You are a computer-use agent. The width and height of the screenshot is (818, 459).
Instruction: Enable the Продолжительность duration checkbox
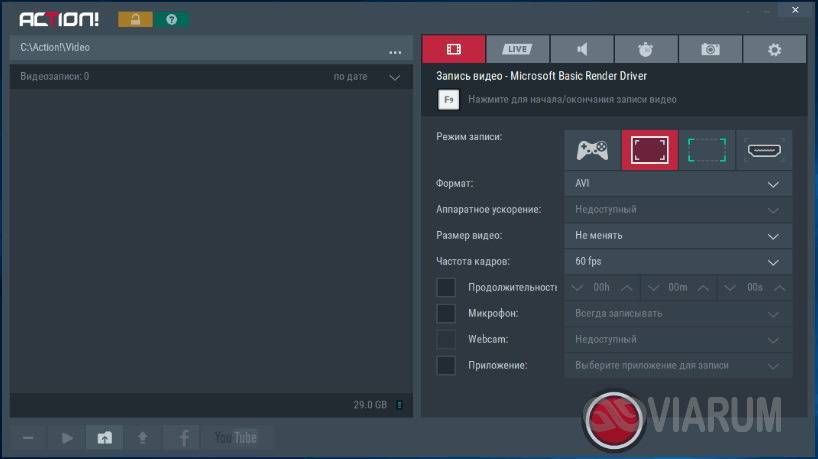point(446,287)
